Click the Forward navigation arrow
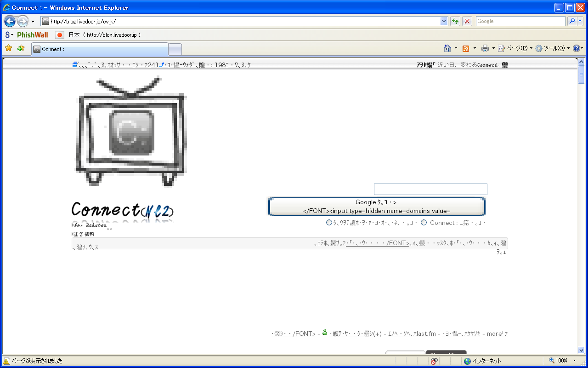Screen dimensions: 588x368 click(x=23, y=21)
